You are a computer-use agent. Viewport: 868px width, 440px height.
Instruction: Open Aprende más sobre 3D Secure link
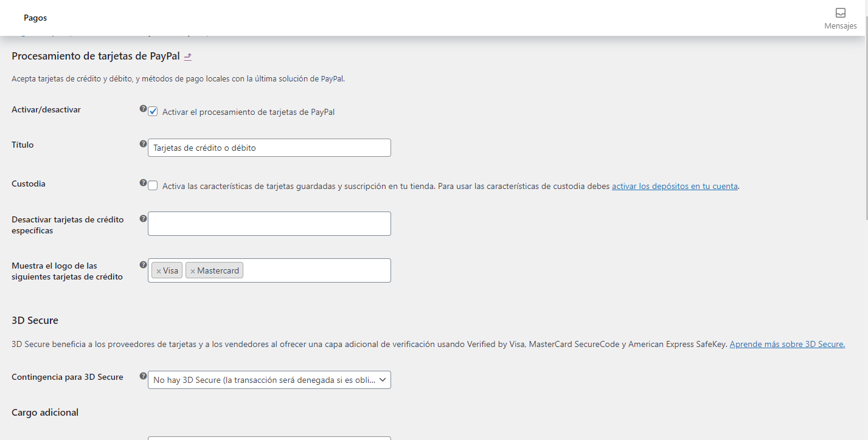point(787,344)
